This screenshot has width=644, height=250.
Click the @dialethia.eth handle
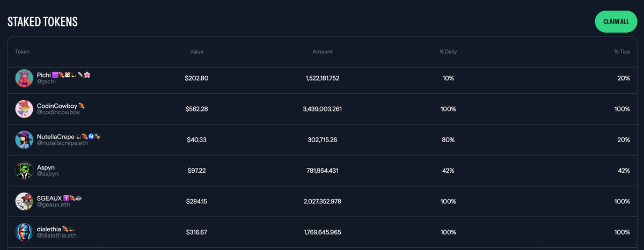click(x=57, y=236)
